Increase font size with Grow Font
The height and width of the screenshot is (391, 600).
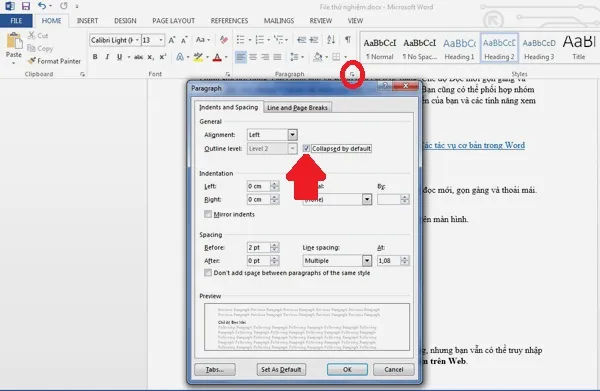click(172, 40)
